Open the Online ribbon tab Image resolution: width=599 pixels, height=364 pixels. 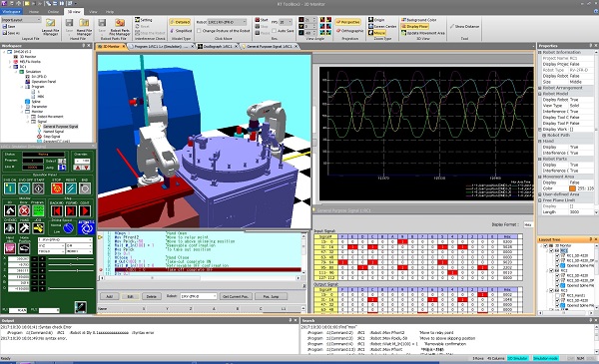click(x=53, y=12)
